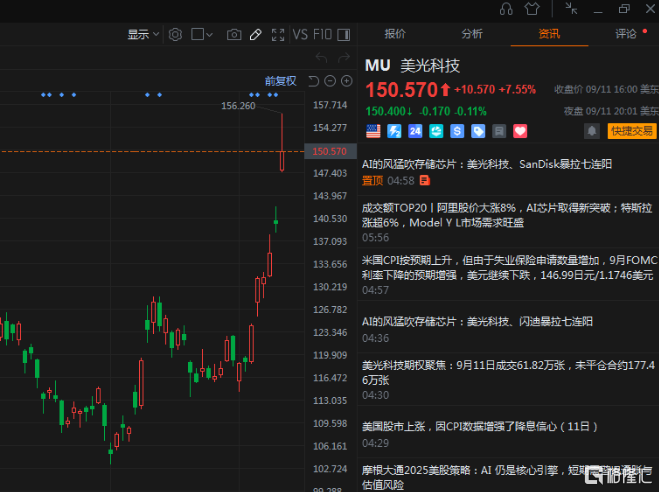This screenshot has height=492, width=659.
Task: Zoom out the candlestick chart
Action: click(x=330, y=81)
